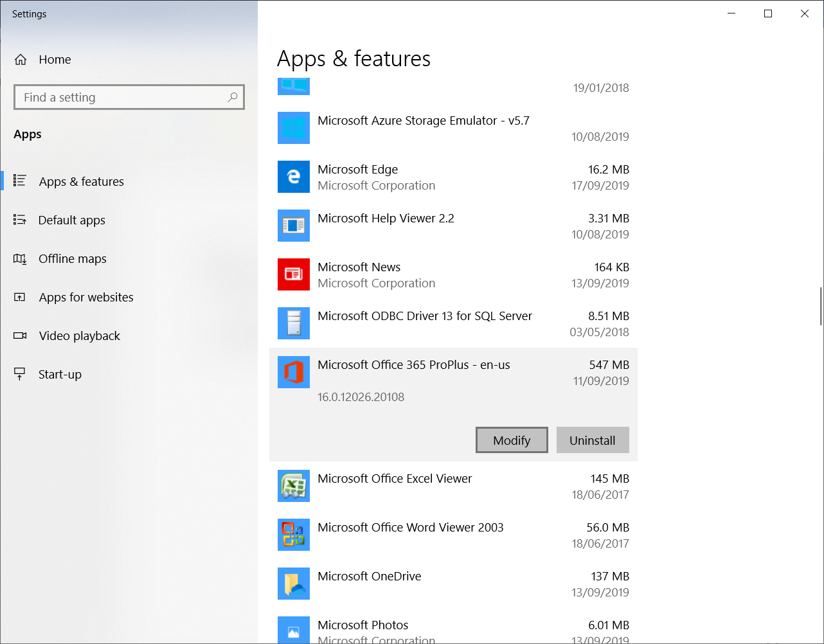Select the Apps for websites icon

[x=20, y=297]
